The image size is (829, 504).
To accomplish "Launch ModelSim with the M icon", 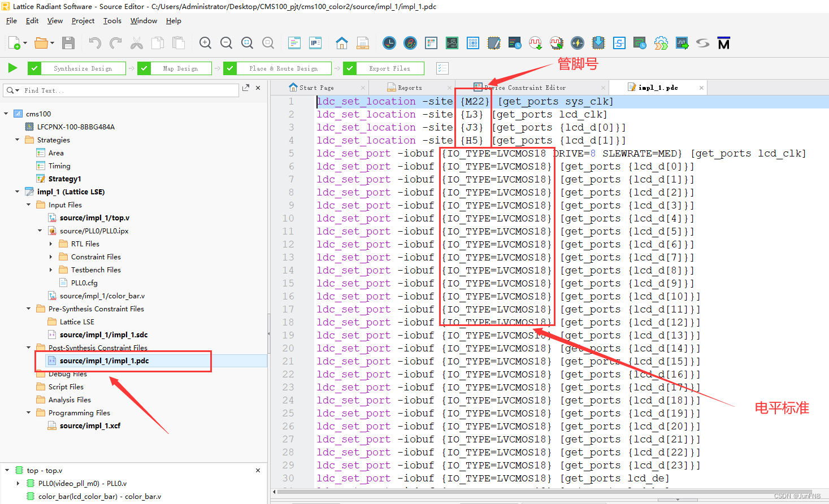I will [x=724, y=42].
